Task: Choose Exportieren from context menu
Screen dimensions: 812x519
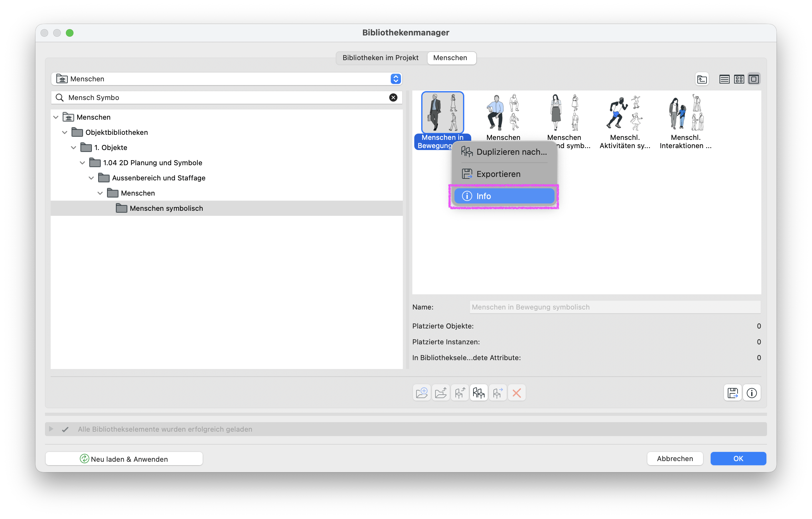Action: click(504, 174)
